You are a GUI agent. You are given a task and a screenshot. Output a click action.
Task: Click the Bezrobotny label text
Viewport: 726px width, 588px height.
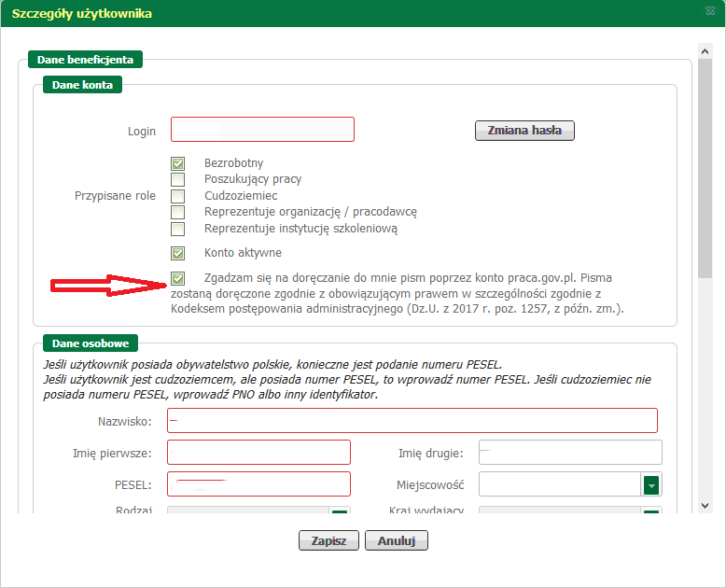[234, 163]
